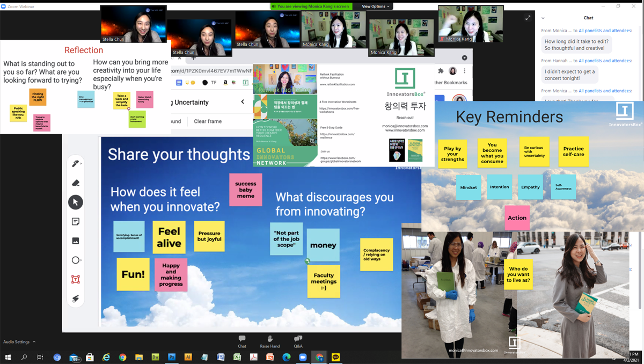Select the Eraser tool
This screenshot has width=644, height=364.
coord(76,183)
